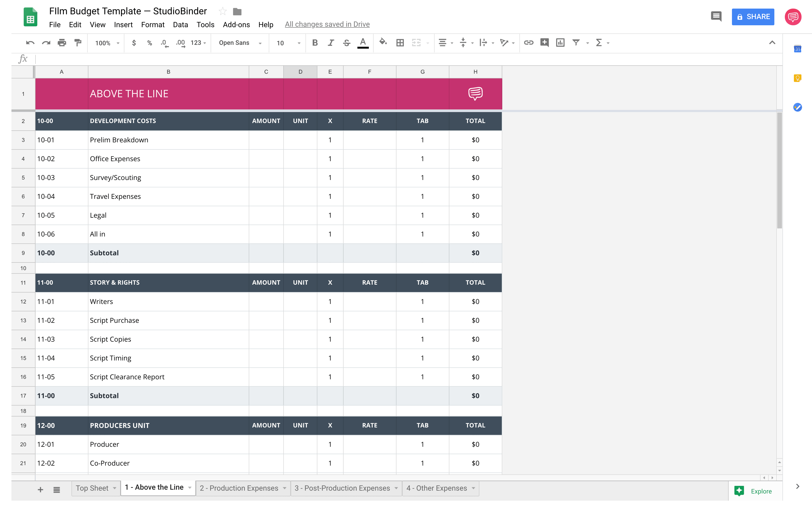Screen dimensions: 812x514
Task: Click the borders icon in toolbar
Action: [x=400, y=42]
